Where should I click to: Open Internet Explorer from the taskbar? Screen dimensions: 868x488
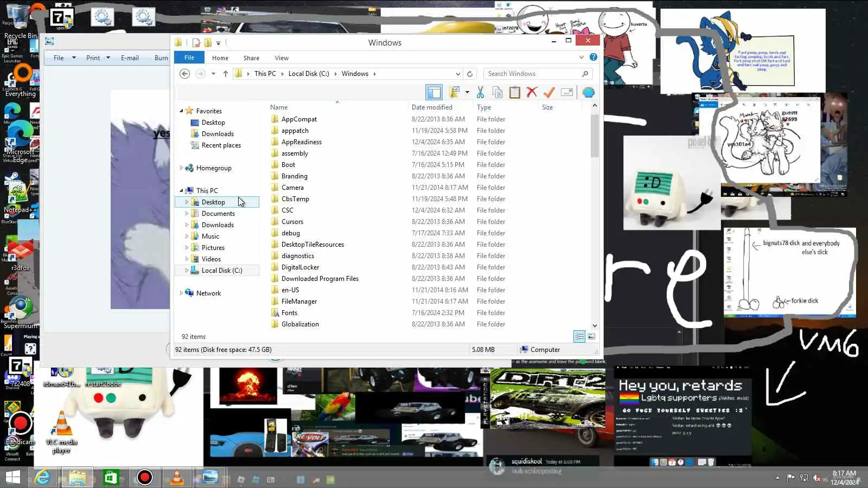click(x=43, y=477)
